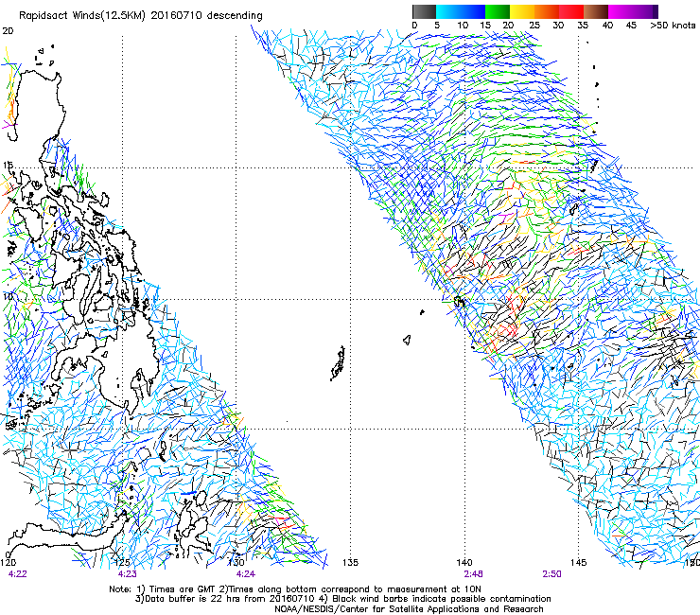Click the '130' longitude axis label
This screenshot has height=615, width=700.
point(236,563)
